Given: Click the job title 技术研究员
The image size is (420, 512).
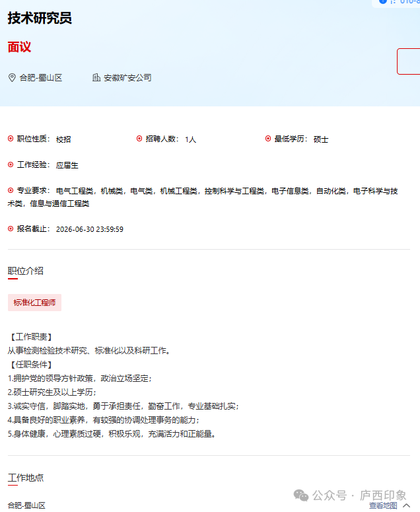Looking at the screenshot, I should 40,18.
